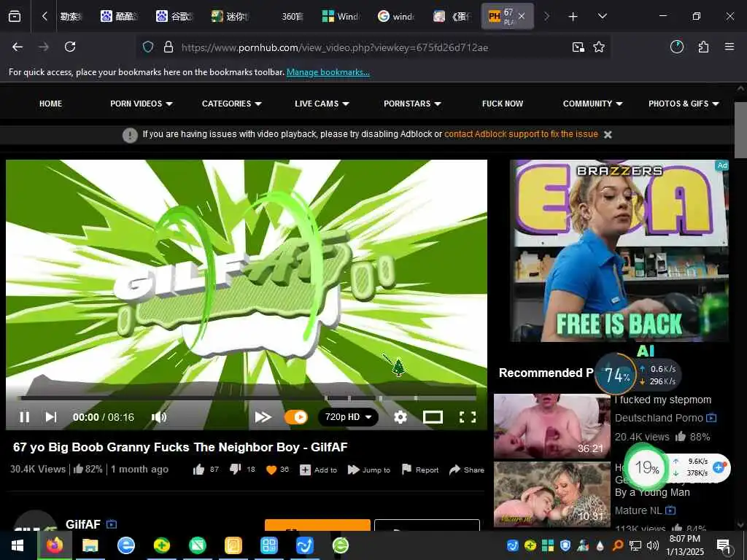Expand the COMMUNITY dropdown menu
The width and height of the screenshot is (747, 560).
(592, 104)
